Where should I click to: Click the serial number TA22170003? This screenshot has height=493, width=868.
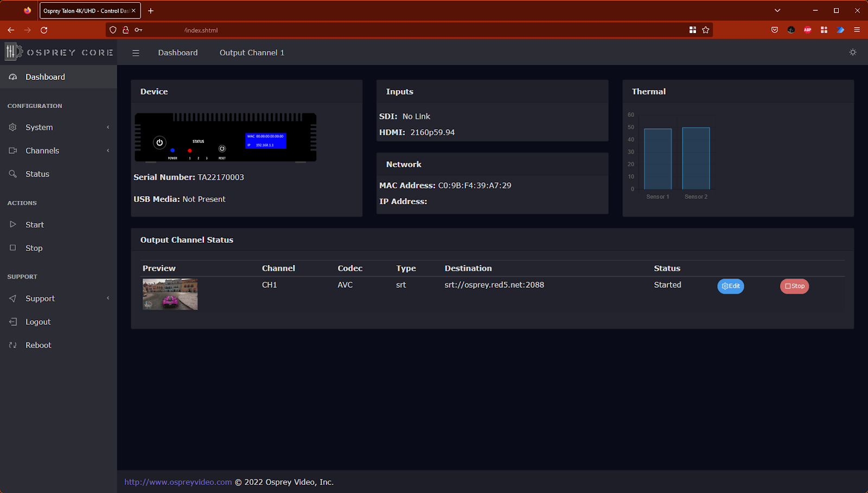pos(221,177)
